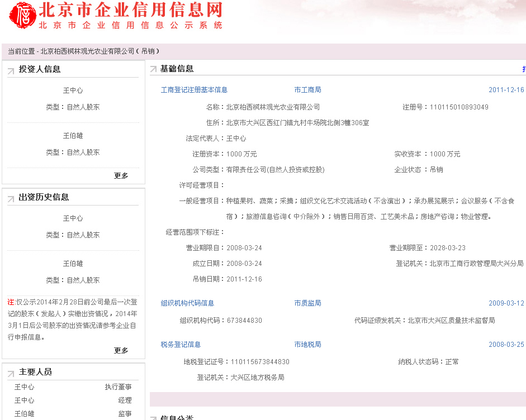Select investor 王伯雄 in 投资人信息
The height and width of the screenshot is (420, 526).
[73, 136]
